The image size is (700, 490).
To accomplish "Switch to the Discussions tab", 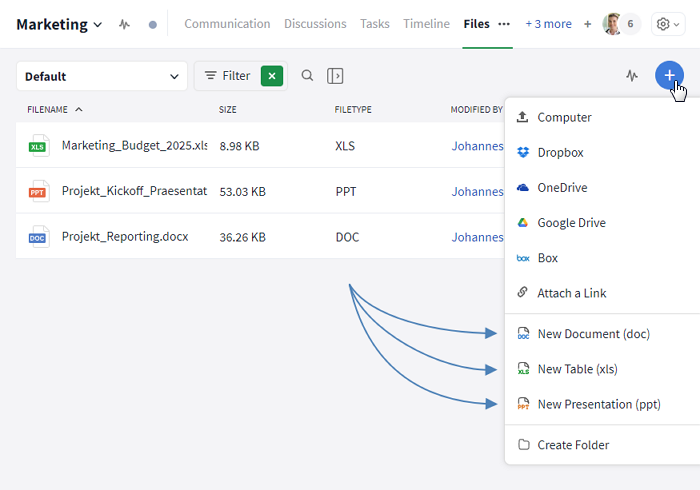I will coord(315,24).
